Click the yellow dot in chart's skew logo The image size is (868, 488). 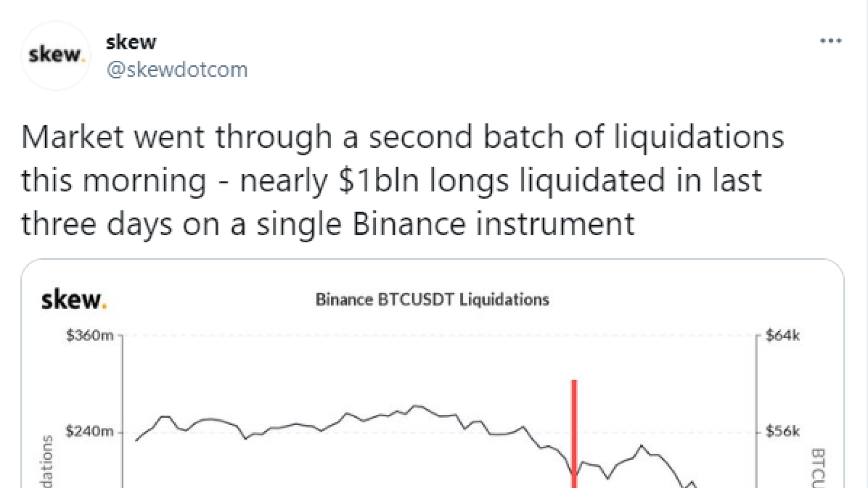[x=104, y=307]
